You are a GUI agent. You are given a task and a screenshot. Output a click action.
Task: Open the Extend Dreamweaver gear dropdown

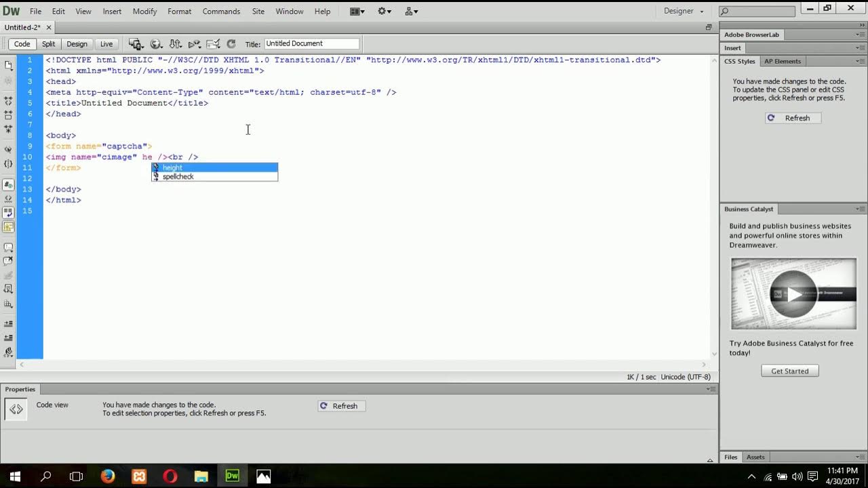pos(384,12)
